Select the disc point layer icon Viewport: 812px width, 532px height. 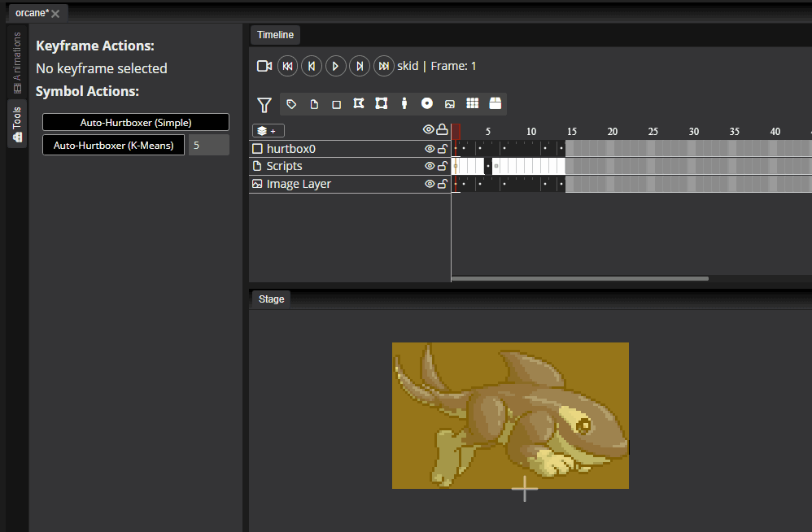pos(426,104)
